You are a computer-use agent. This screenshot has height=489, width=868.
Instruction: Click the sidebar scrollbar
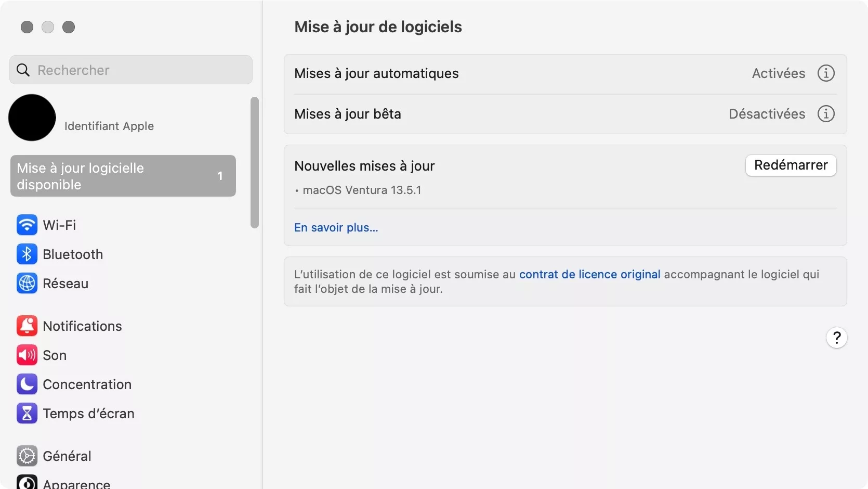point(255,162)
